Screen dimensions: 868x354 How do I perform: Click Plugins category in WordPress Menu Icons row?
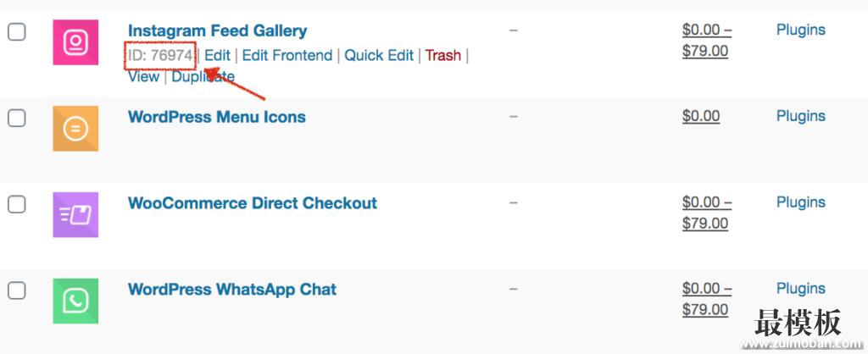click(x=801, y=116)
